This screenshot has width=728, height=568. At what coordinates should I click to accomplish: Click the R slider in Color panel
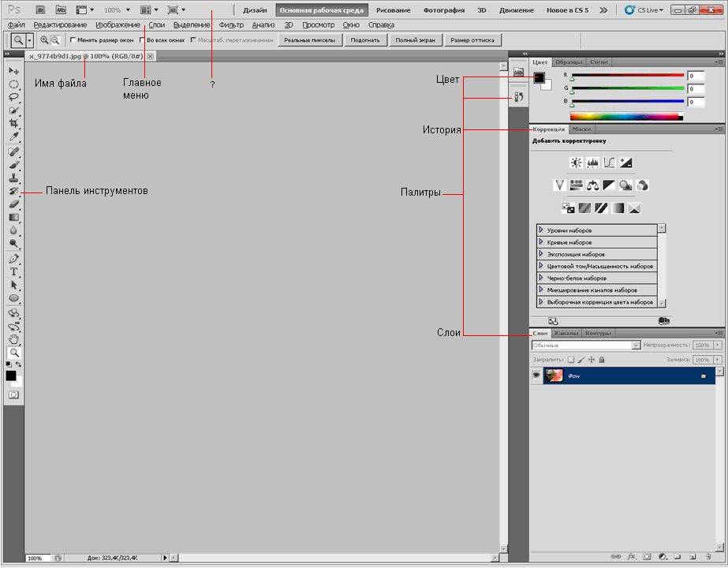(627, 75)
